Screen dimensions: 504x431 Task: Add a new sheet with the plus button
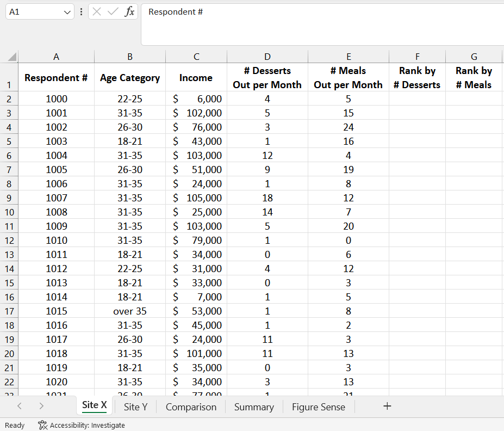pos(387,406)
